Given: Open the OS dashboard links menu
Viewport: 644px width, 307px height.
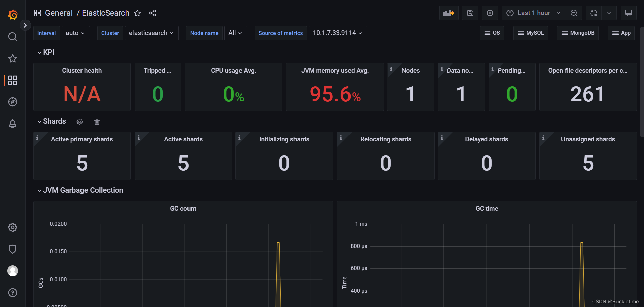Looking at the screenshot, I should click(x=492, y=33).
